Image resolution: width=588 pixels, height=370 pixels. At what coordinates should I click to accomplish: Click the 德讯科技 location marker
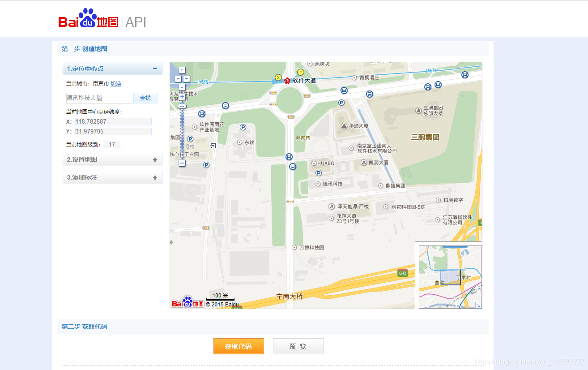tap(318, 184)
